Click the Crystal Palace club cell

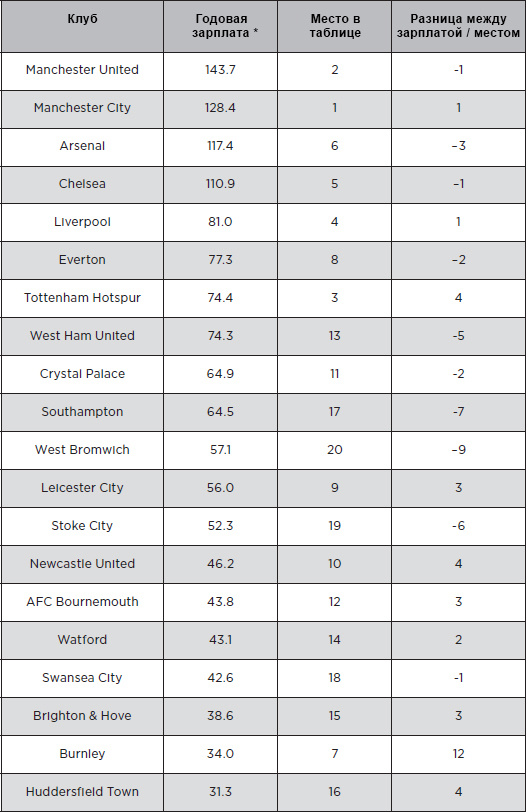(x=82, y=374)
